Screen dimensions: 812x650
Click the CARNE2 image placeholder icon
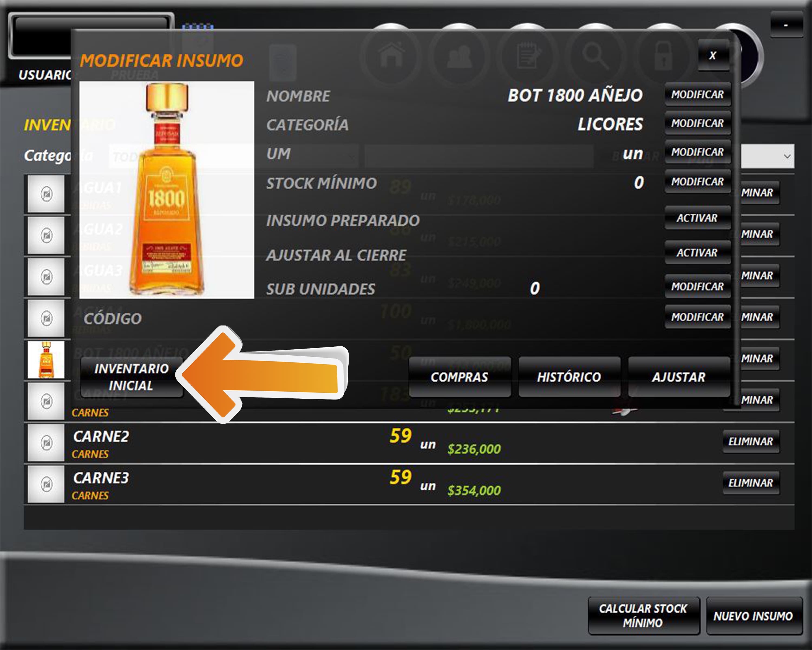click(46, 442)
